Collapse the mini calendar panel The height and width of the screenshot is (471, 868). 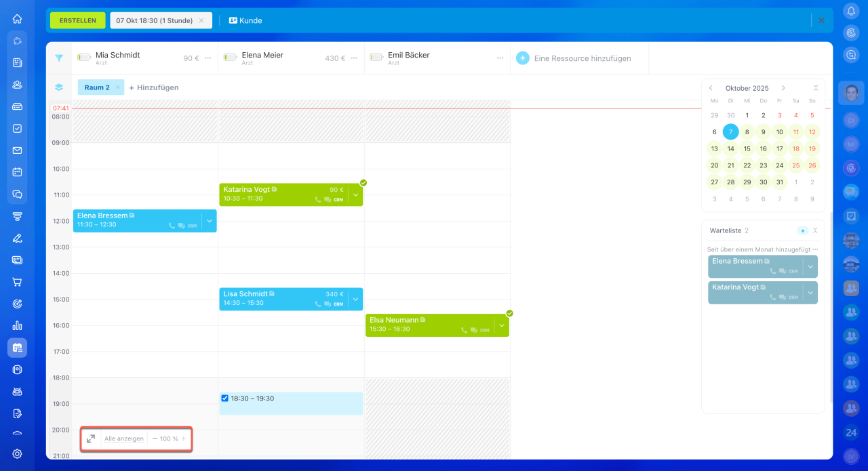(x=816, y=88)
